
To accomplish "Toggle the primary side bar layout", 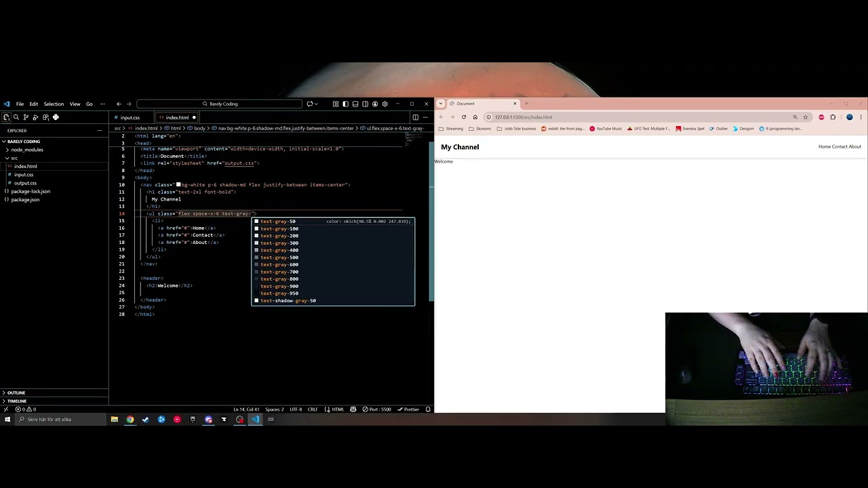I will click(345, 104).
